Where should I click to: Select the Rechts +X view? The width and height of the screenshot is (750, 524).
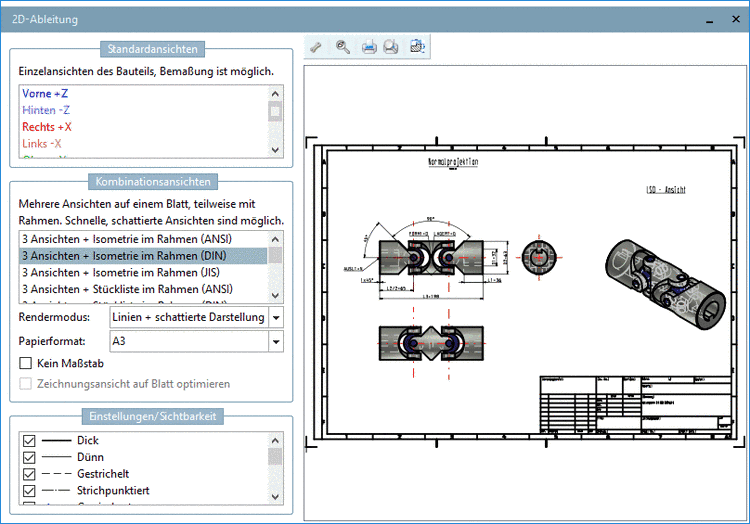point(47,127)
